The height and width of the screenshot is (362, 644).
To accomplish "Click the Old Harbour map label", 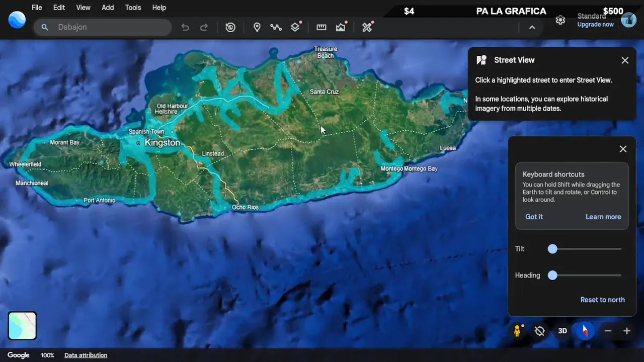I will point(172,106).
